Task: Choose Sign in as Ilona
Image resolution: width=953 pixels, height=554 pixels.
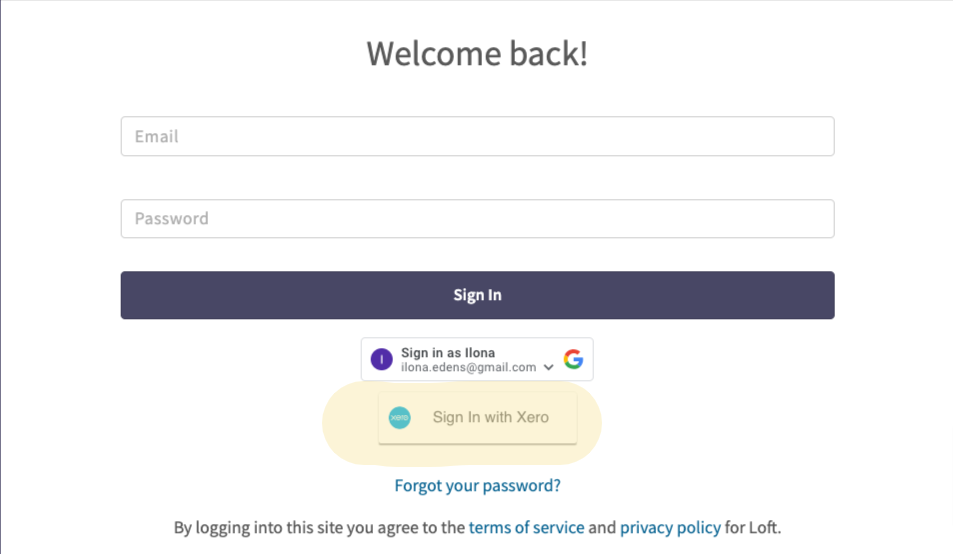Action: coord(448,352)
